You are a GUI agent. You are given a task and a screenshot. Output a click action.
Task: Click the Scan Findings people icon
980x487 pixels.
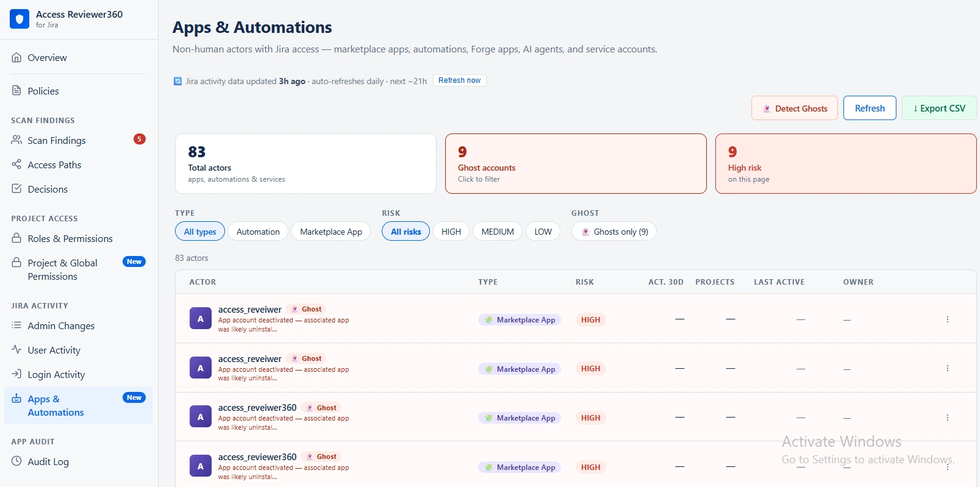coord(16,140)
